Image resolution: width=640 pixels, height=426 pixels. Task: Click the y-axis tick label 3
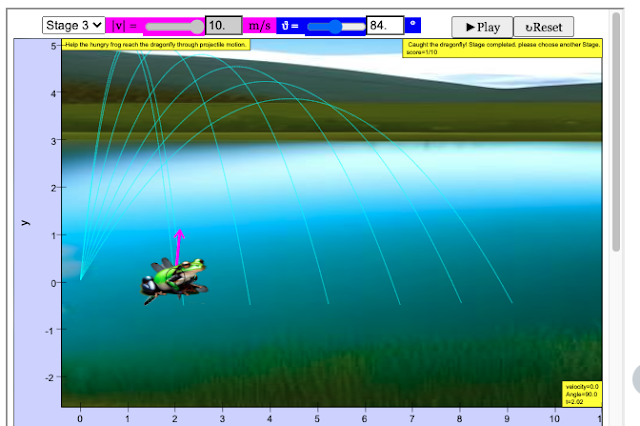tap(53, 141)
